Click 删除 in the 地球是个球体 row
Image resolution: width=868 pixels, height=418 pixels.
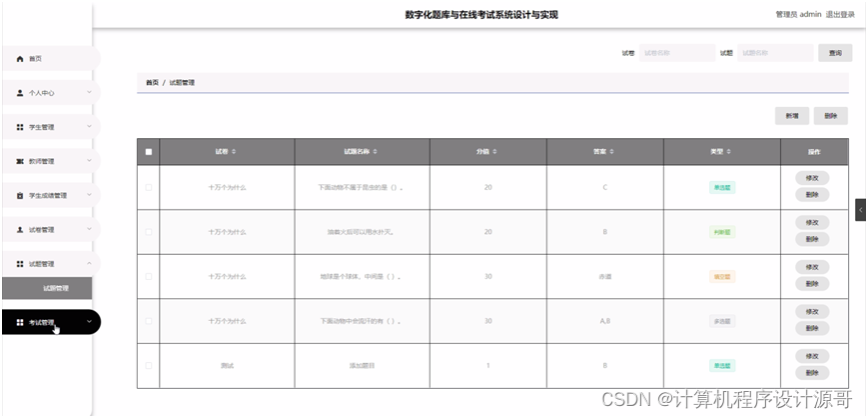coord(812,284)
